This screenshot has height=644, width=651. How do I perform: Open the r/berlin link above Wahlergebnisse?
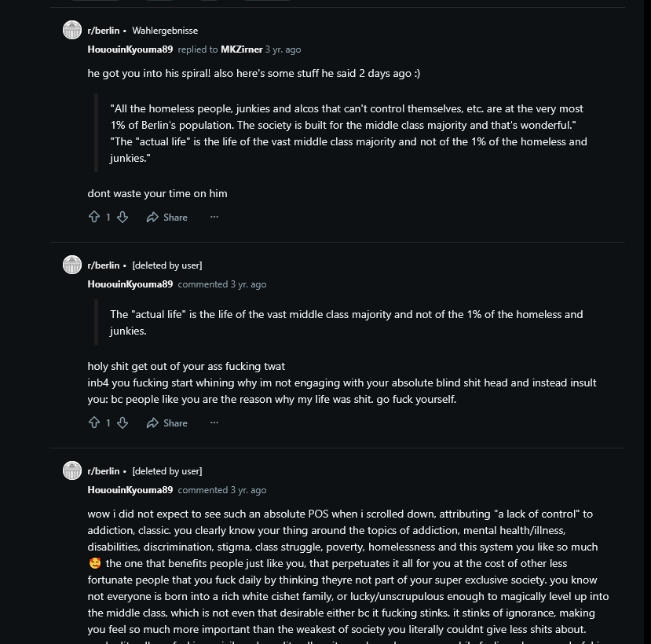pyautogui.click(x=104, y=31)
